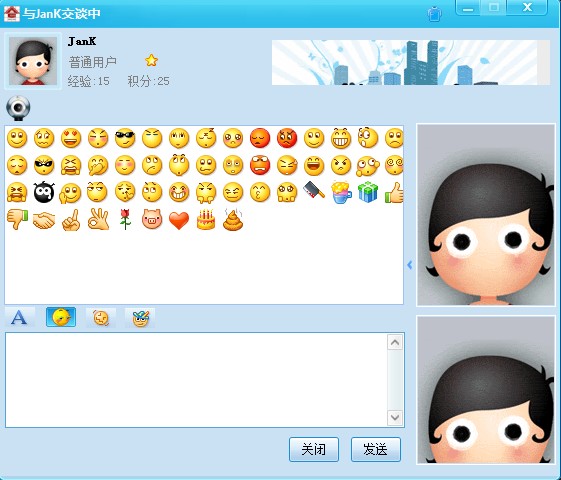Click the message scrollbar up arrow
Screen dimensions: 561x480
tap(395, 343)
